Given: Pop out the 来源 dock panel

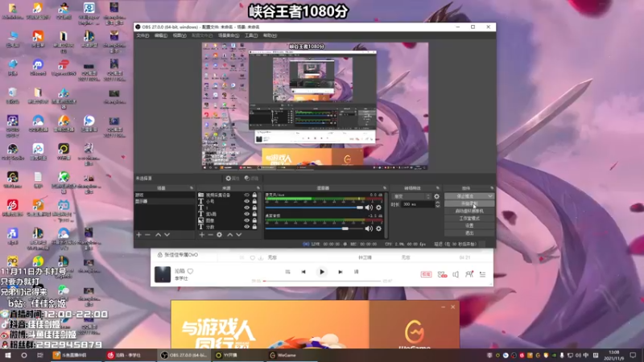Looking at the screenshot, I should pos(258,188).
